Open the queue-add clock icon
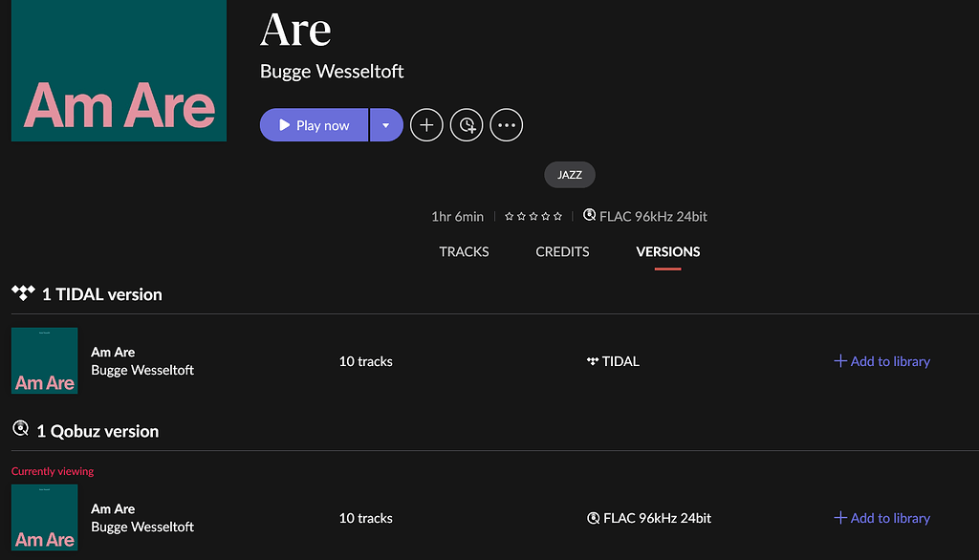The image size is (979, 560). [x=467, y=124]
